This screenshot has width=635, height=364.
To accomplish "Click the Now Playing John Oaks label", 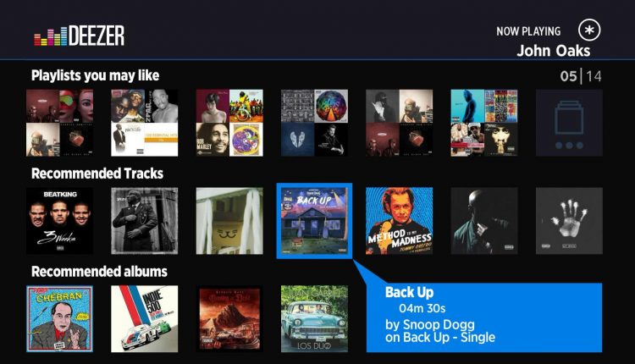I will 543,41.
